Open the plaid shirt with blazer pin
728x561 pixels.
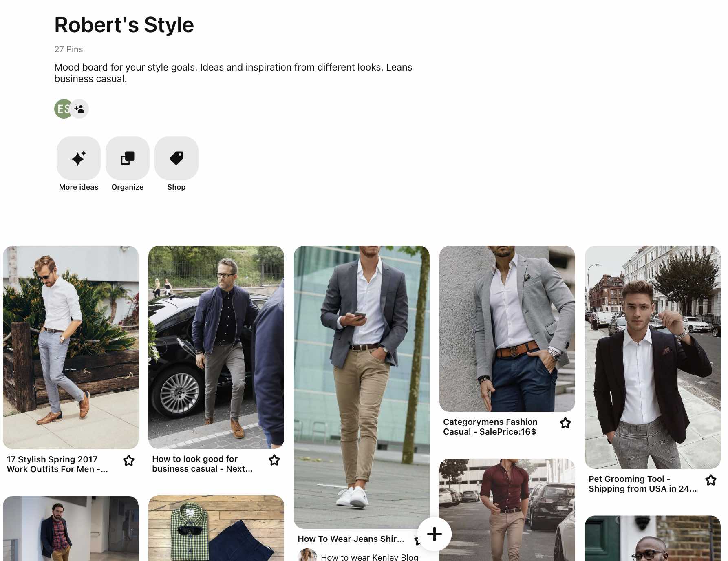(71, 528)
